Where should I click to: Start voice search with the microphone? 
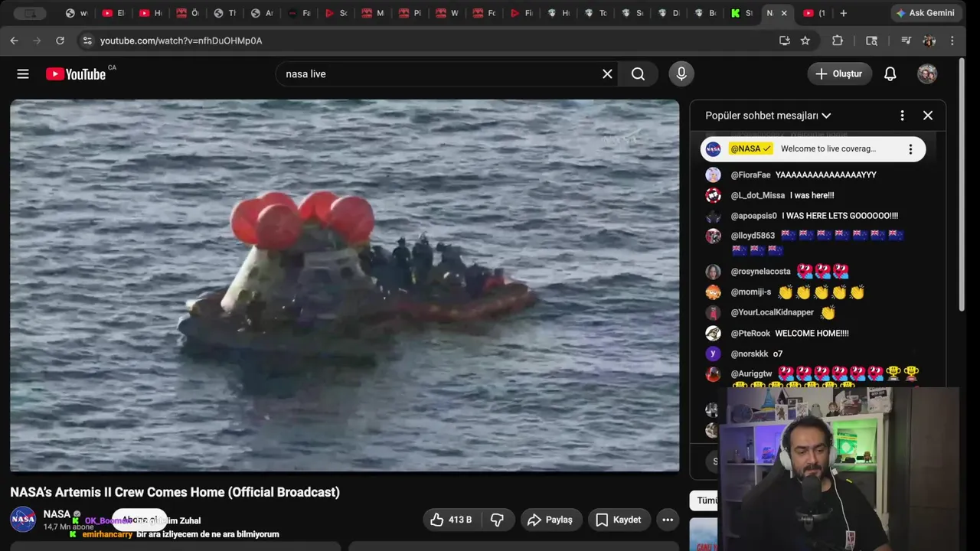(681, 73)
